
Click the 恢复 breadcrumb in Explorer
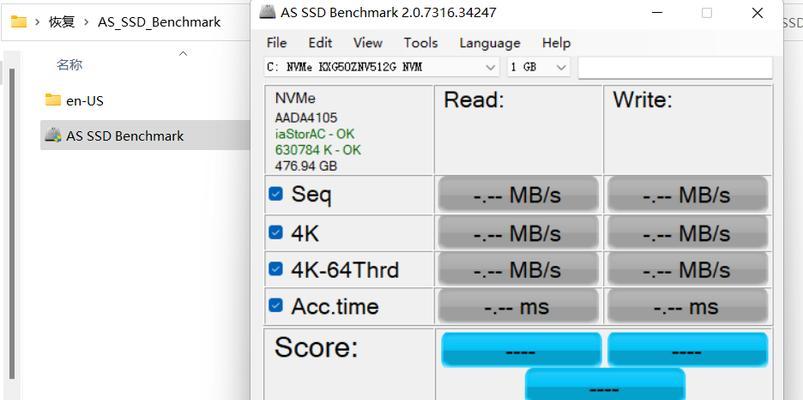(x=62, y=22)
